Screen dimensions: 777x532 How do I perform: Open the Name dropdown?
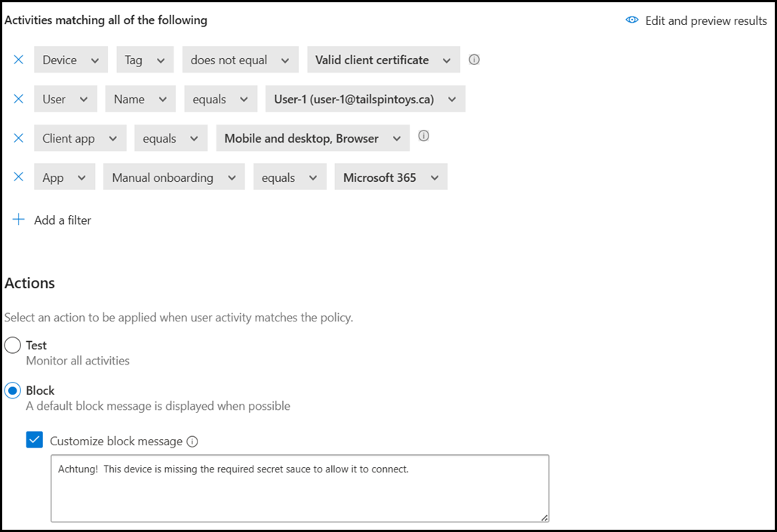(x=140, y=99)
